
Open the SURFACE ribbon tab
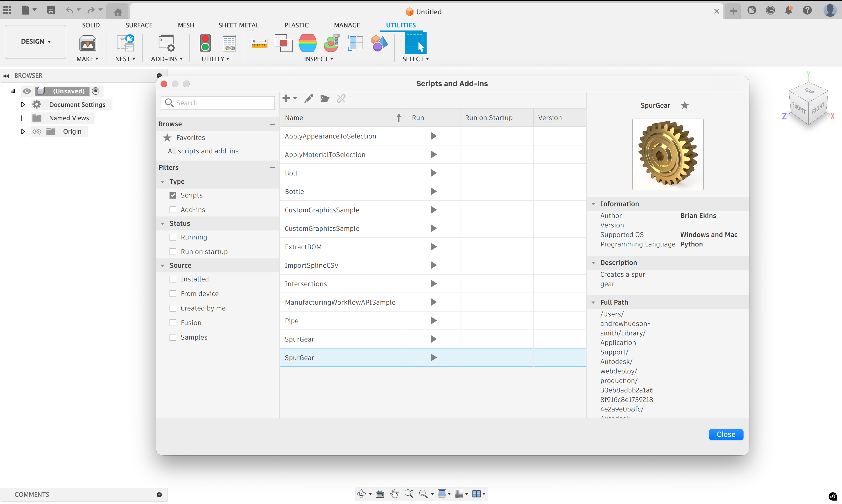pos(138,25)
